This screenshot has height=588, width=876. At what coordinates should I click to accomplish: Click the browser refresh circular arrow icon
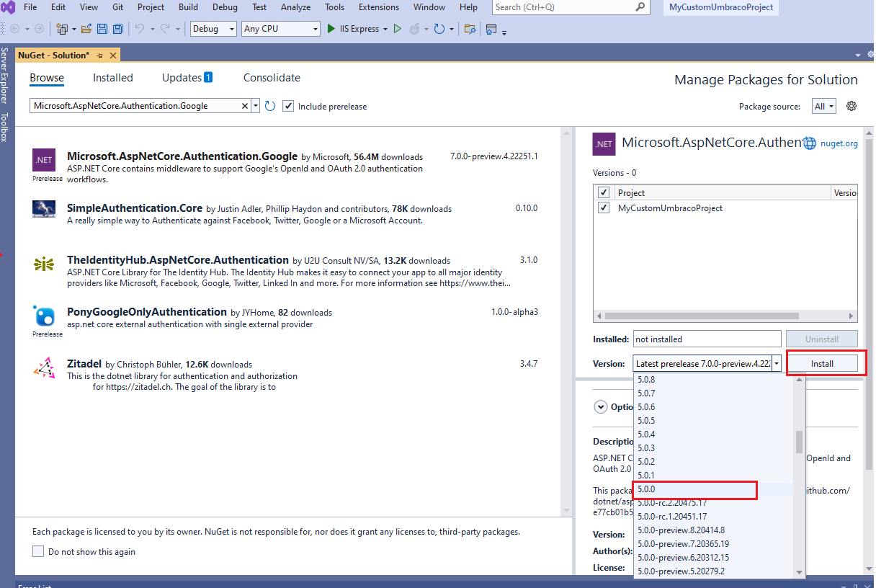point(439,29)
